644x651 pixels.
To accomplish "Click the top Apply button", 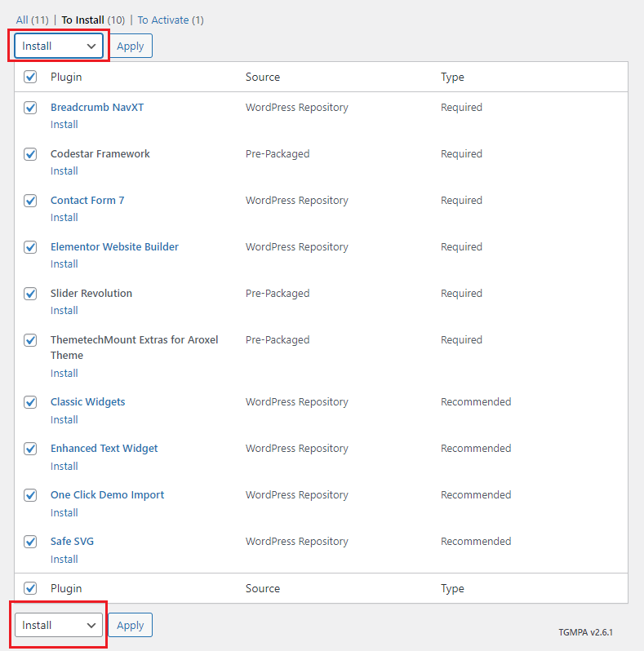I will pos(131,46).
